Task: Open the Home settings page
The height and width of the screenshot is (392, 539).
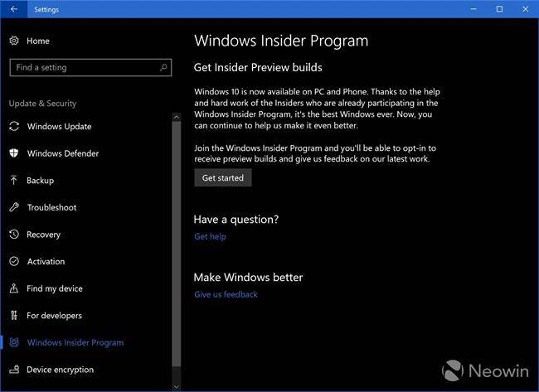Action: pos(38,41)
